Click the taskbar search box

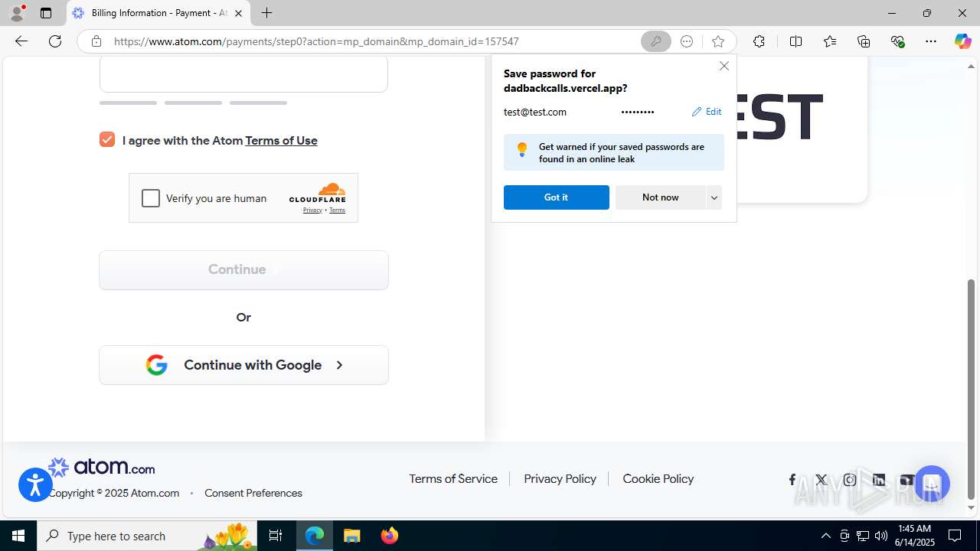[147, 536]
